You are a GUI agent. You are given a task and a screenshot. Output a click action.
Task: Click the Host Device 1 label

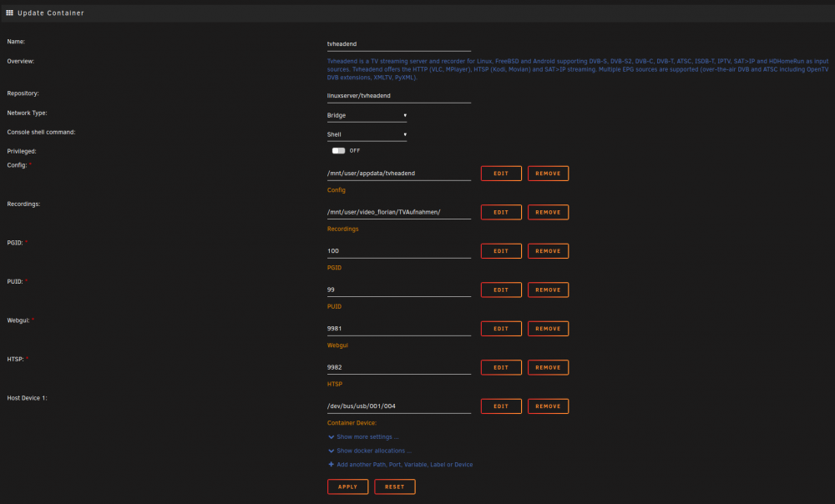(28, 398)
